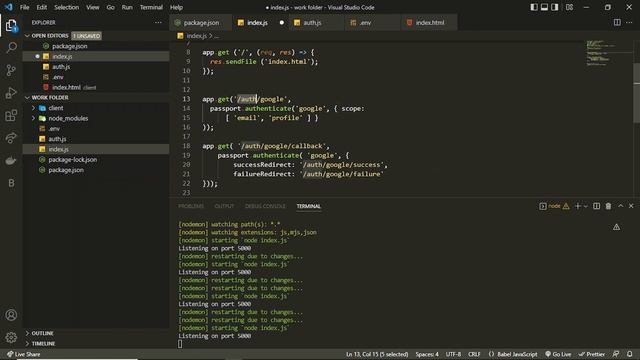Create a new terminal with plus icon

578,206
